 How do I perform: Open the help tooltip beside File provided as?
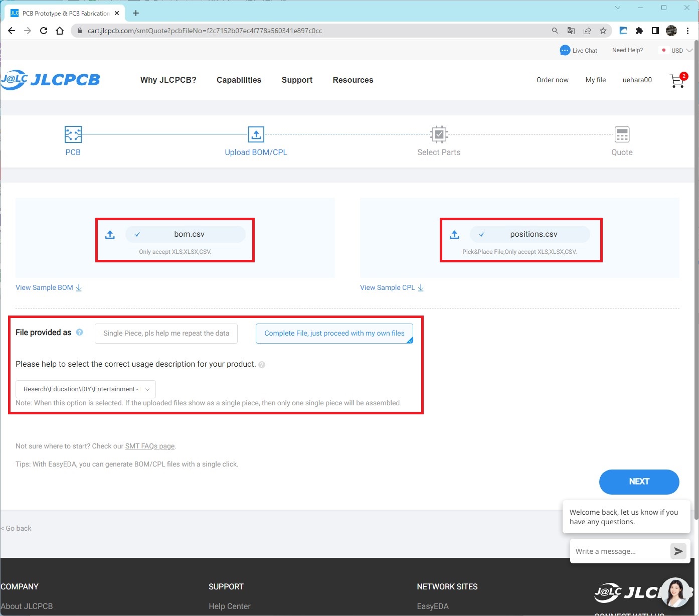tap(79, 332)
